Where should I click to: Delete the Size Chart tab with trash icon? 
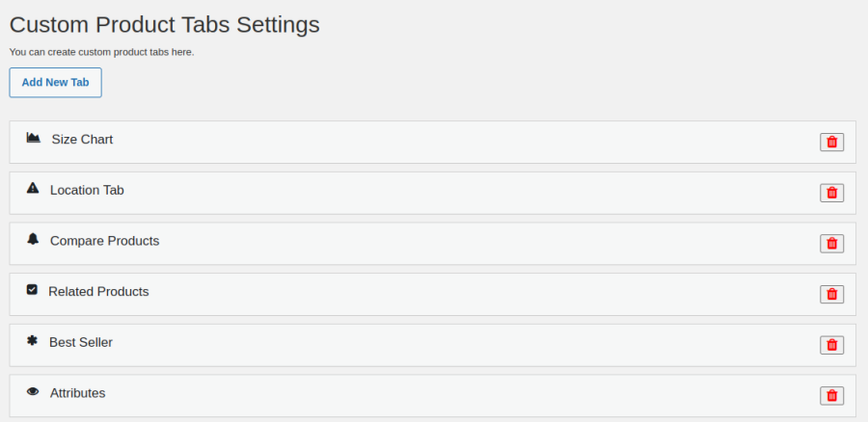831,143
